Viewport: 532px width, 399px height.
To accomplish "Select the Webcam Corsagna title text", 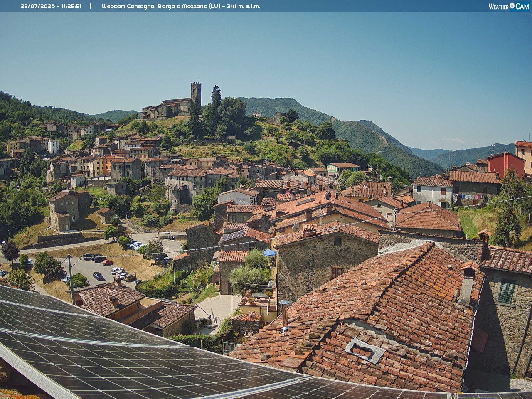I will click(129, 6).
